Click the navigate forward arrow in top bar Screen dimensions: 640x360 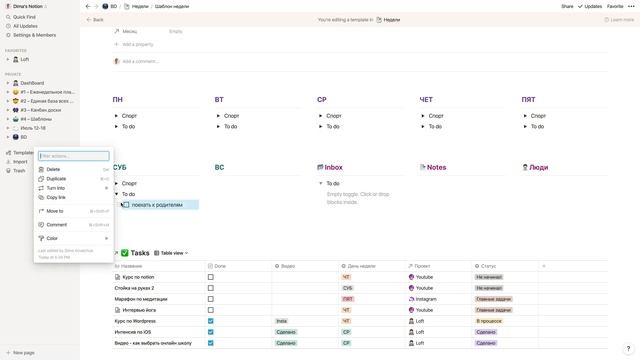click(96, 7)
